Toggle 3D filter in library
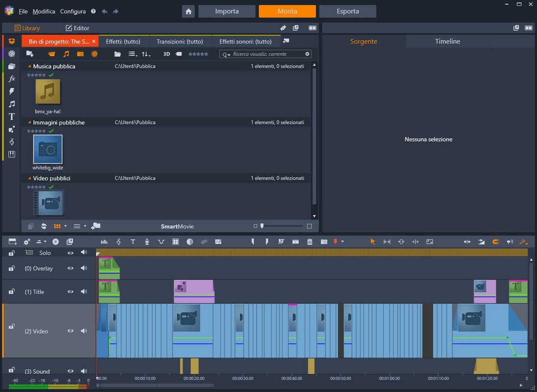Screen dimensions: 537x392 coord(166,54)
